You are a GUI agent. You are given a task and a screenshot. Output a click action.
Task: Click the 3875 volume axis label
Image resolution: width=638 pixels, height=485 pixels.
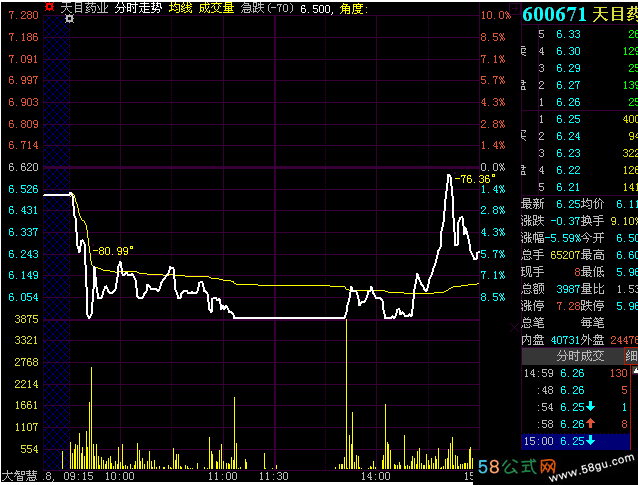tap(26, 319)
